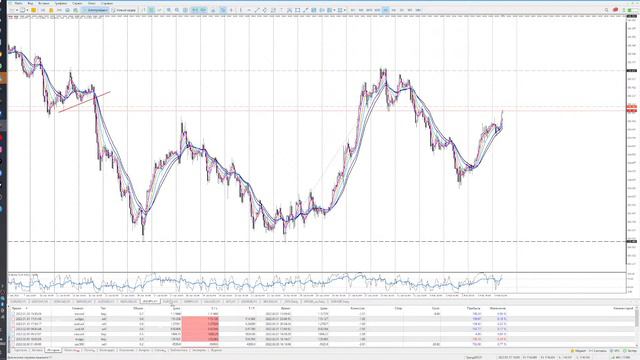Open the Почта toolbox tab
The image size is (640, 360).
coord(89,350)
